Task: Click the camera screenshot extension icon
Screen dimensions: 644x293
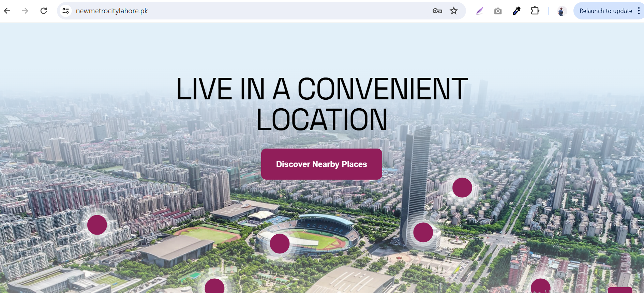Action: click(x=498, y=11)
